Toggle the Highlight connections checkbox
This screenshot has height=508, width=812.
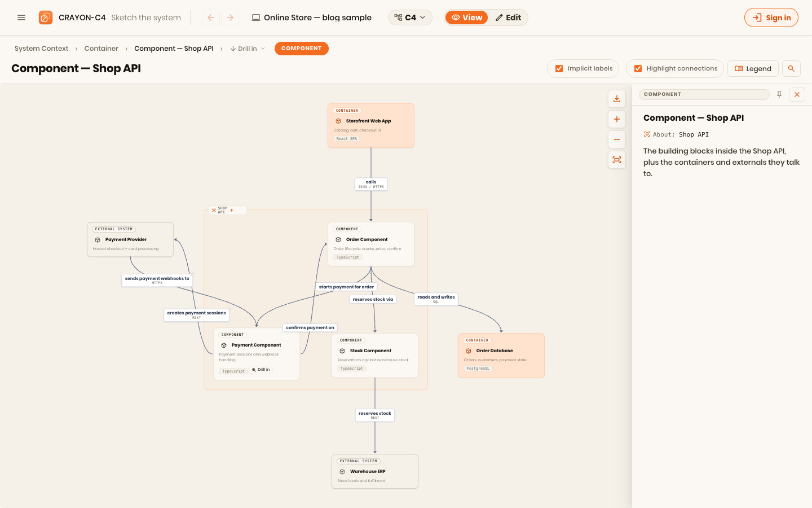(x=638, y=68)
